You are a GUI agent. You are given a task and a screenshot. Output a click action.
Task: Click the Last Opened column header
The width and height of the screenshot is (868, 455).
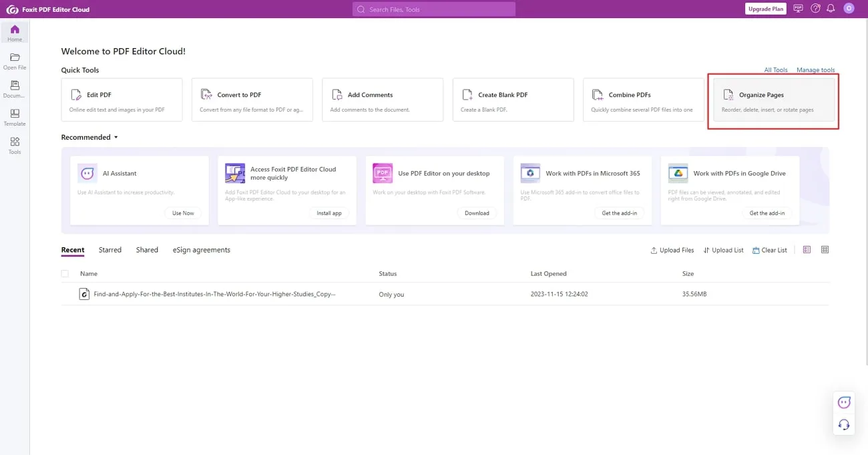click(548, 274)
